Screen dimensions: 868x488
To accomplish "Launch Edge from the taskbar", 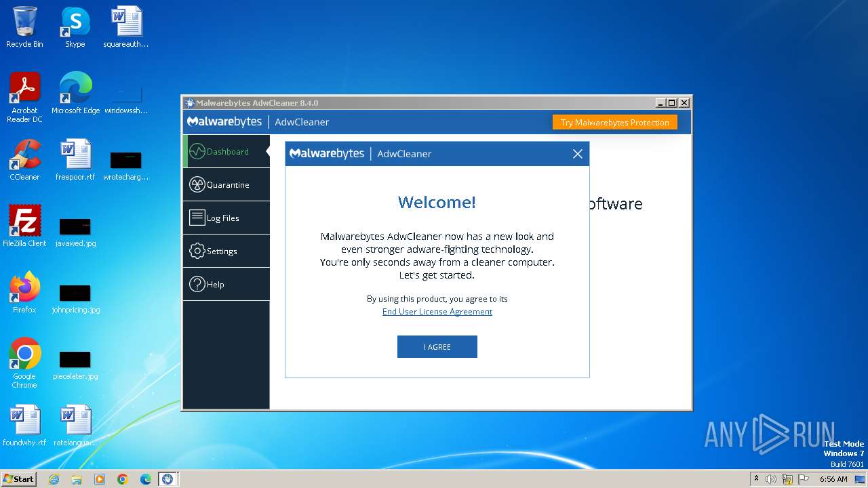I will pyautogui.click(x=146, y=479).
